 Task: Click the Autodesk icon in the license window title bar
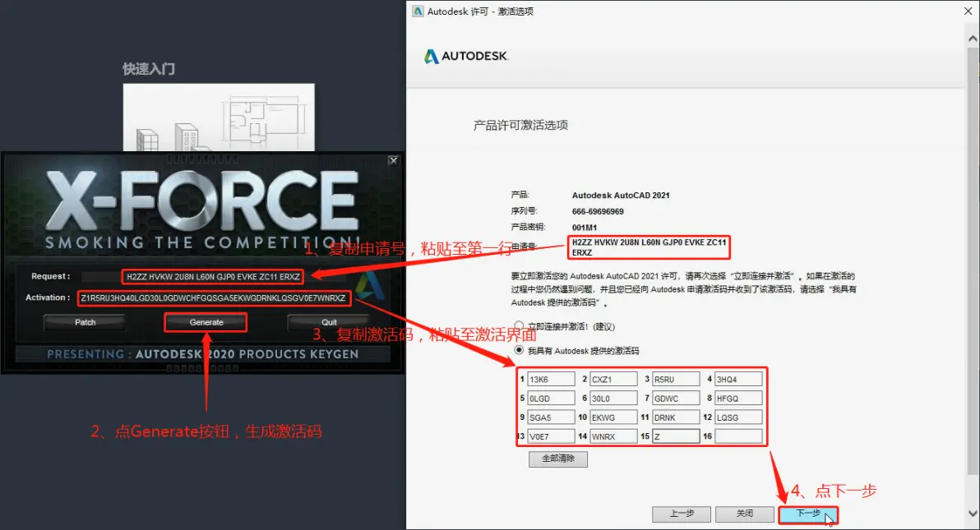[x=418, y=12]
